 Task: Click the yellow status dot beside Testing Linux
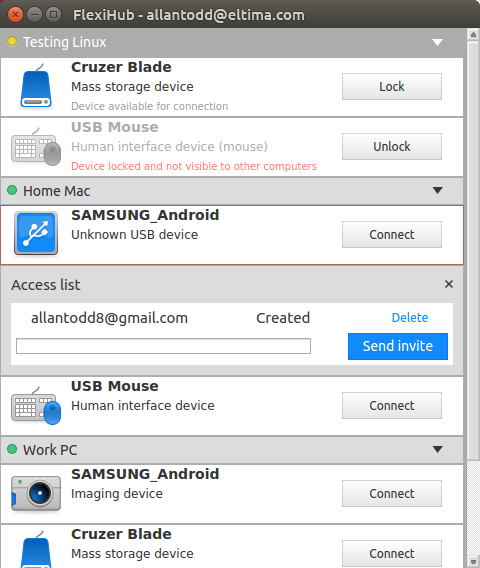coord(12,41)
